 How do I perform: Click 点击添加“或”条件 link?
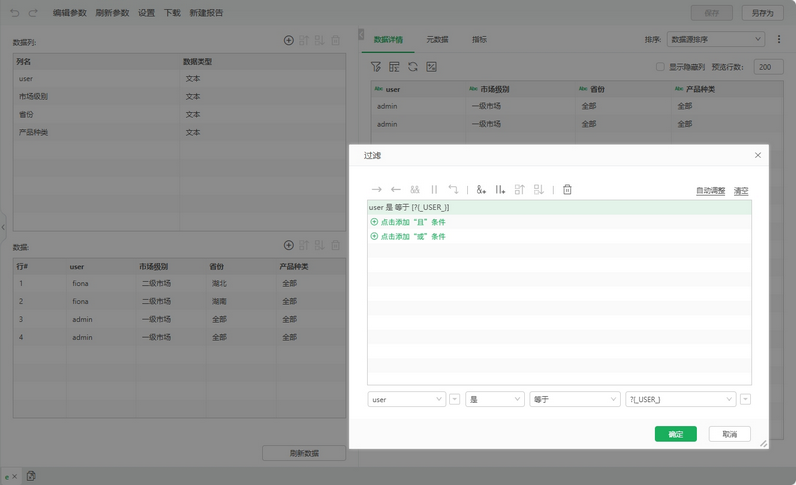coord(413,237)
